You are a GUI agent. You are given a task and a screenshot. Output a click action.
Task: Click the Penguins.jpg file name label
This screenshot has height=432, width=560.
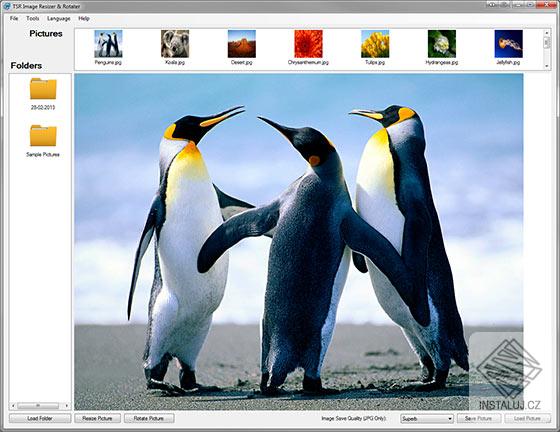pos(108,62)
